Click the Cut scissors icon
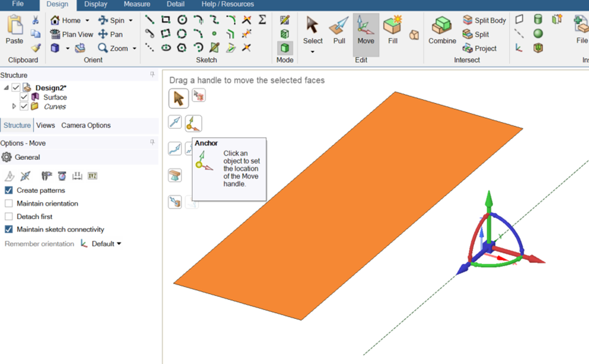Image resolution: width=589 pixels, height=364 pixels. pyautogui.click(x=35, y=20)
